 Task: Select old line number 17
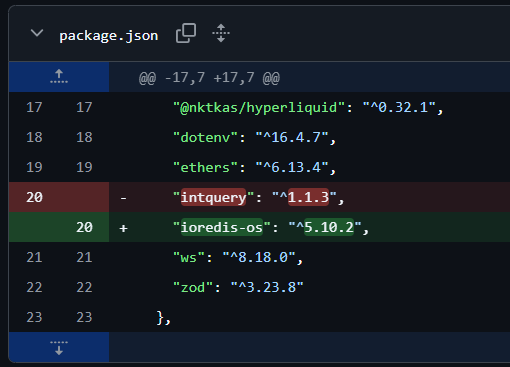(34, 107)
